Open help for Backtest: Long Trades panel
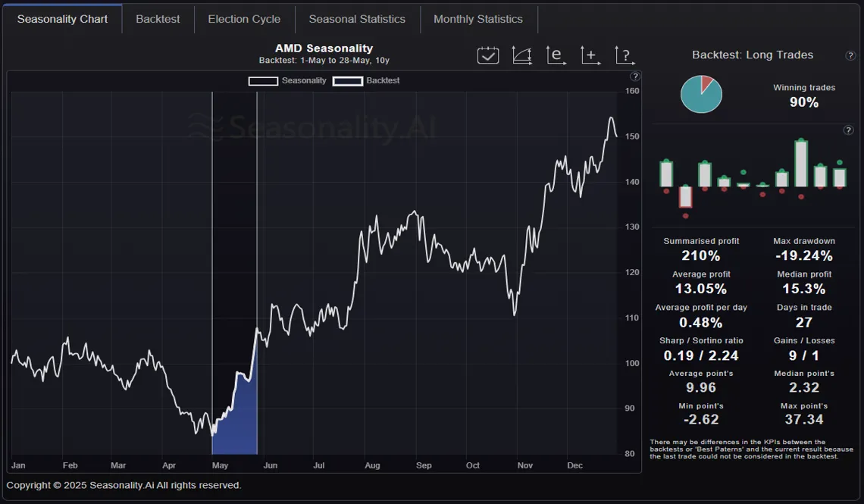The width and height of the screenshot is (864, 504). coord(850,55)
